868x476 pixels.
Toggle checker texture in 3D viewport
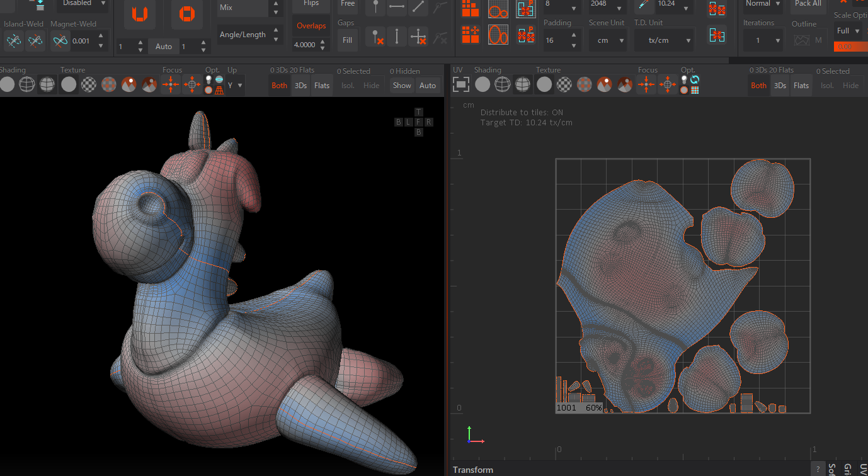(x=89, y=84)
